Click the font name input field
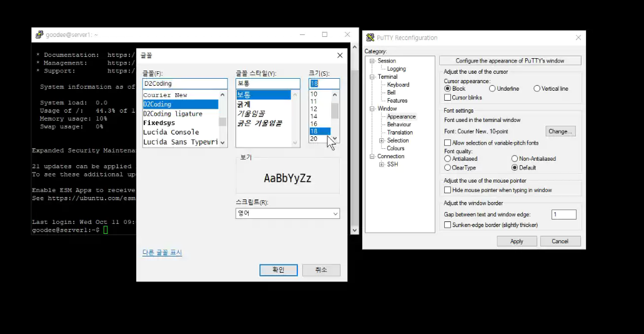644x334 pixels. (185, 84)
